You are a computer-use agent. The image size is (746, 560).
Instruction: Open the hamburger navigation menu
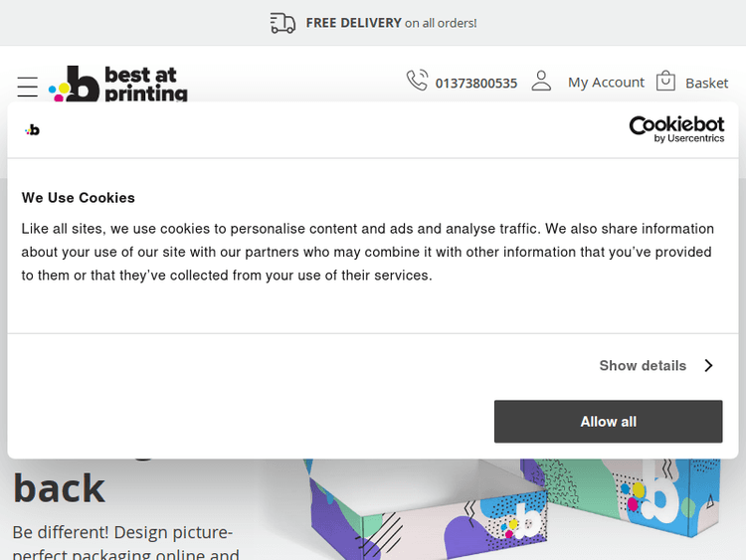point(28,87)
